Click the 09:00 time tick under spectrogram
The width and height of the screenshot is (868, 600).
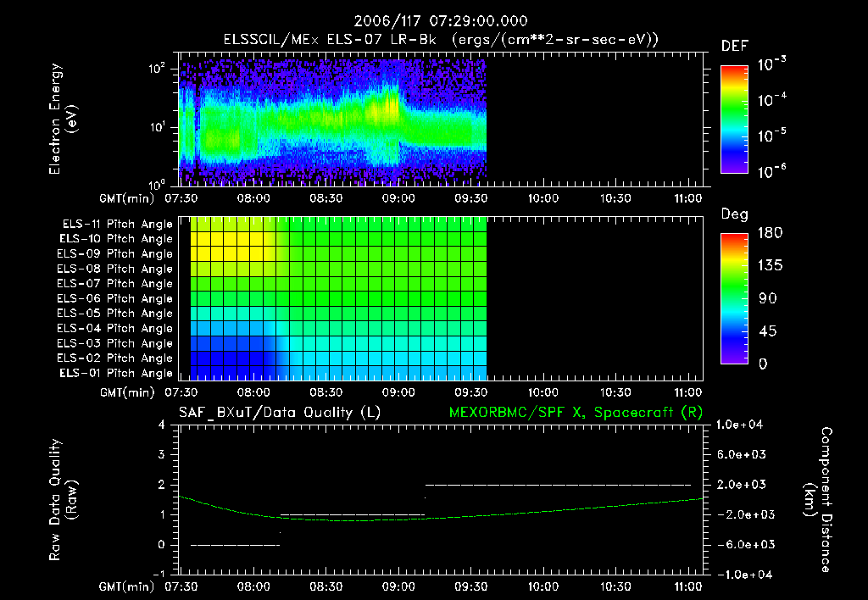click(398, 198)
